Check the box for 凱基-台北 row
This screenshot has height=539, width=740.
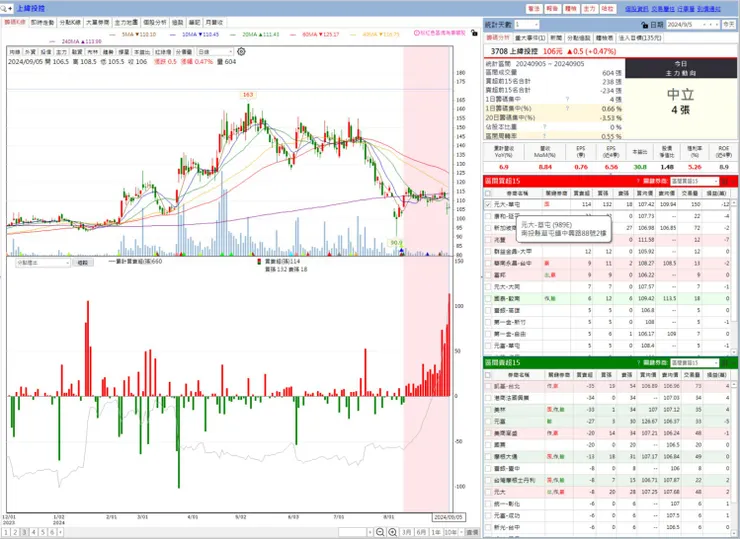coord(488,386)
